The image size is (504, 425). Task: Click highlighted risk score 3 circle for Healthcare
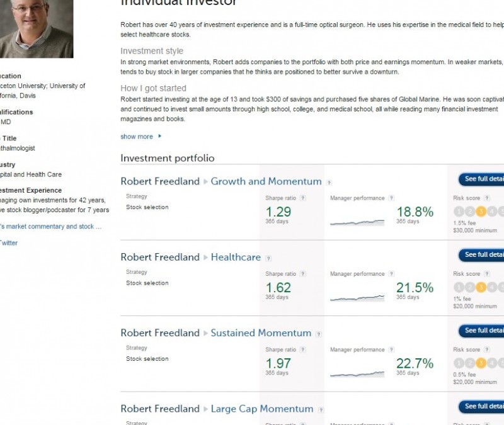pos(481,288)
